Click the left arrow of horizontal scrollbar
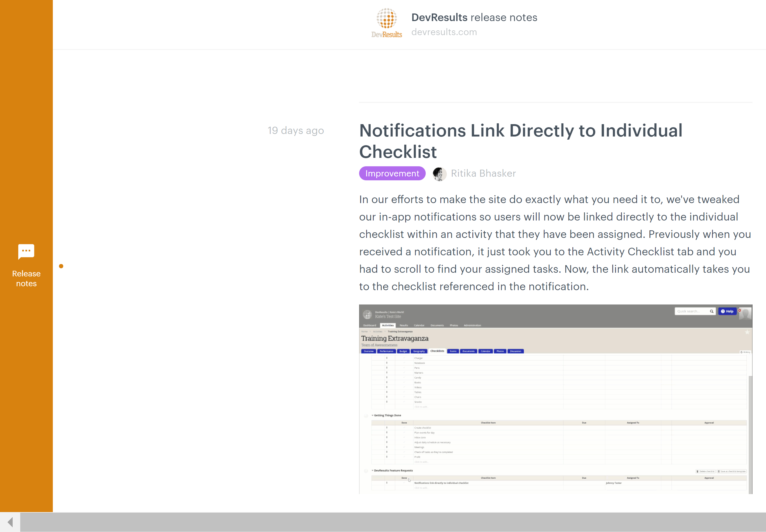 click(10, 522)
